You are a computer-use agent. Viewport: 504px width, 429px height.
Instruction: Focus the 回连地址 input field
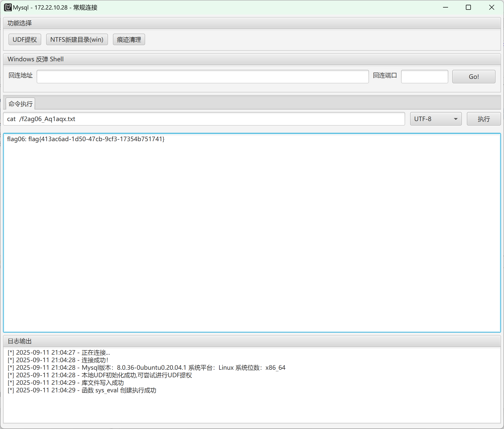tap(203, 77)
